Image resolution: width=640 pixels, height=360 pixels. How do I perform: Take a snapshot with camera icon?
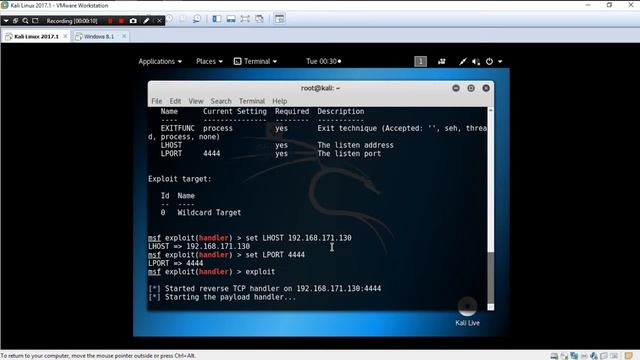[x=133, y=21]
